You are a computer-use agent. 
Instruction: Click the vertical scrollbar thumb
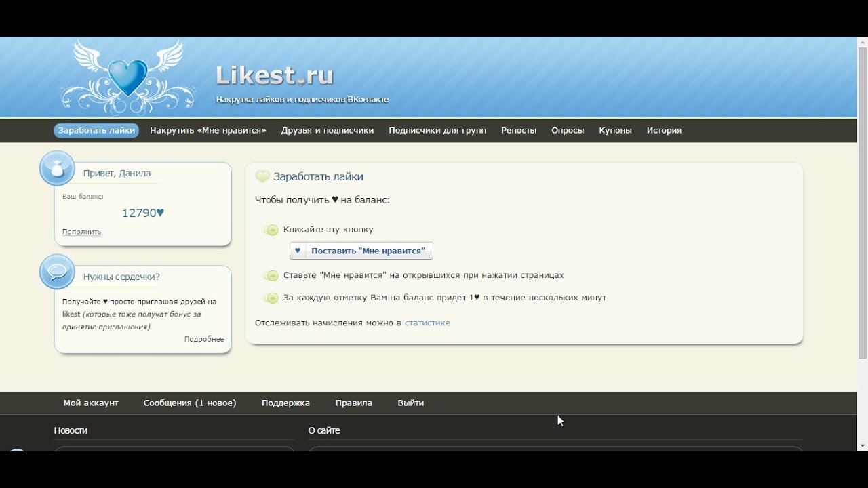click(863, 202)
